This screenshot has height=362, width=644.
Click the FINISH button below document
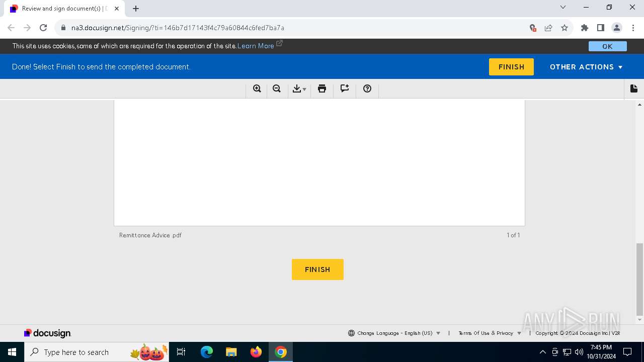(x=317, y=269)
